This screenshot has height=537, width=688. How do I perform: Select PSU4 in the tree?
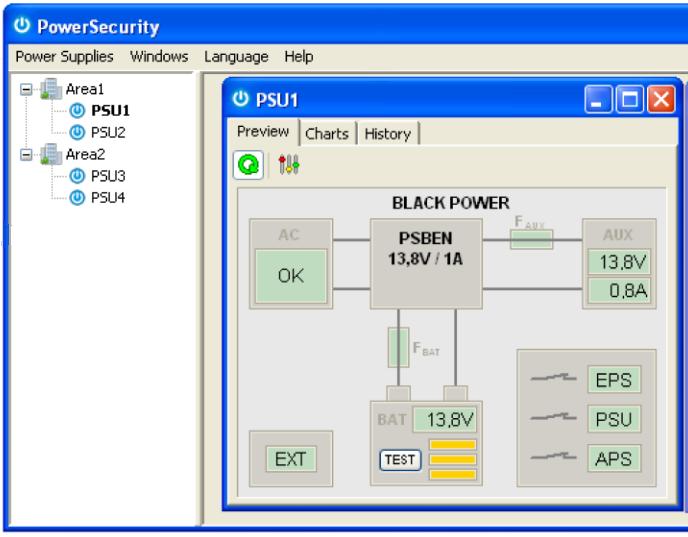tap(108, 197)
